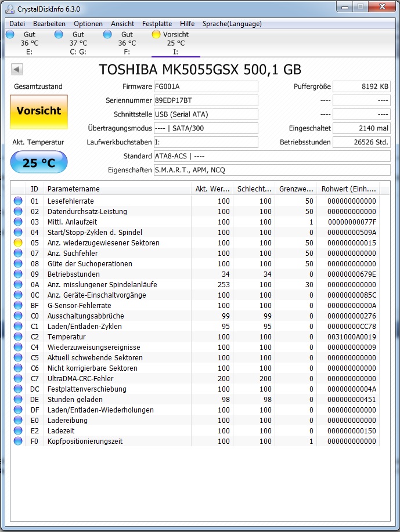Click the Schlecht... column header
Image resolution: width=400 pixels, height=532 pixels.
pos(254,189)
